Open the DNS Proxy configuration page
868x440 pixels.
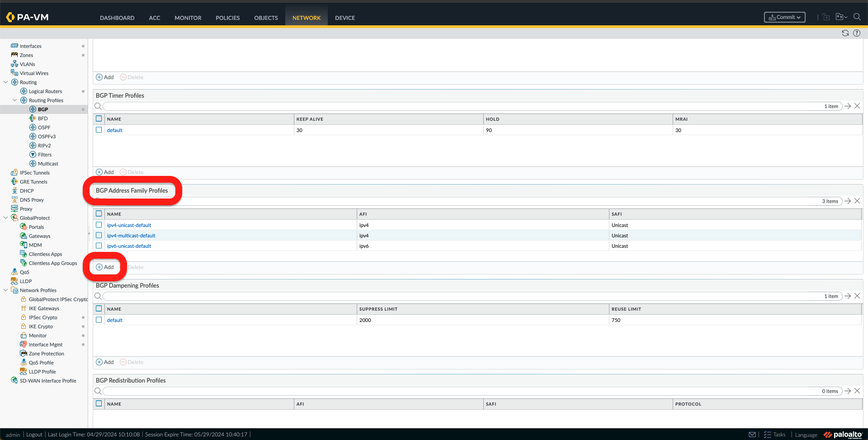click(x=32, y=199)
